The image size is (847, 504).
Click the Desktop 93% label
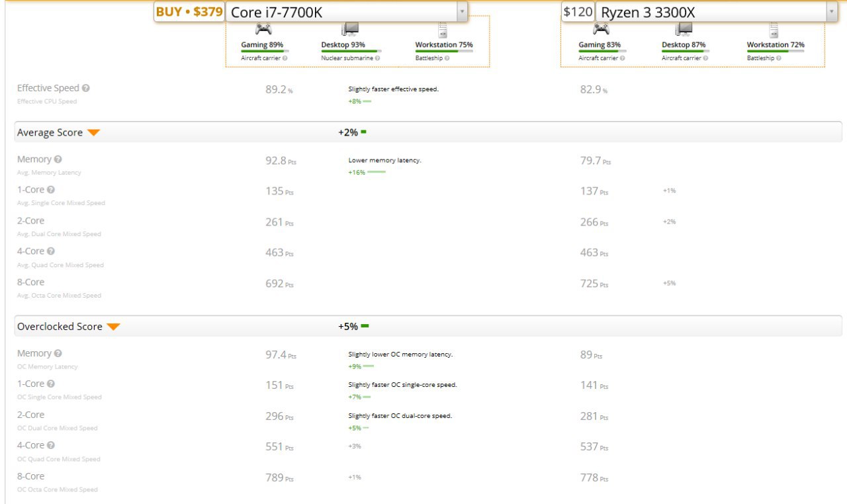pos(343,45)
